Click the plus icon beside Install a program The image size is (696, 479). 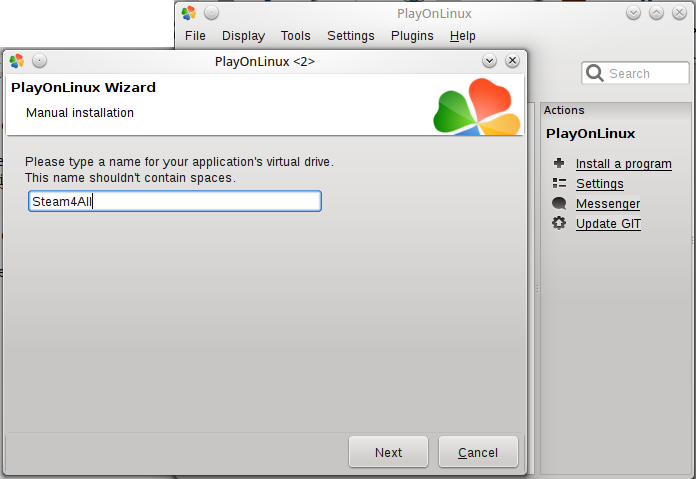pyautogui.click(x=559, y=163)
